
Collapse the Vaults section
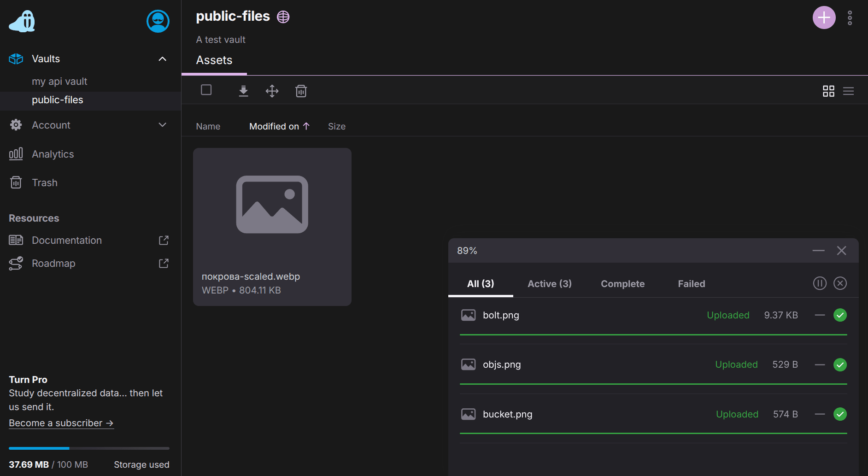coord(162,59)
